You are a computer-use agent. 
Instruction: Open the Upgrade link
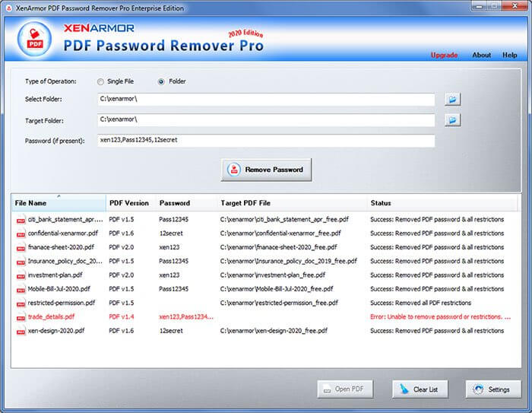coord(444,55)
